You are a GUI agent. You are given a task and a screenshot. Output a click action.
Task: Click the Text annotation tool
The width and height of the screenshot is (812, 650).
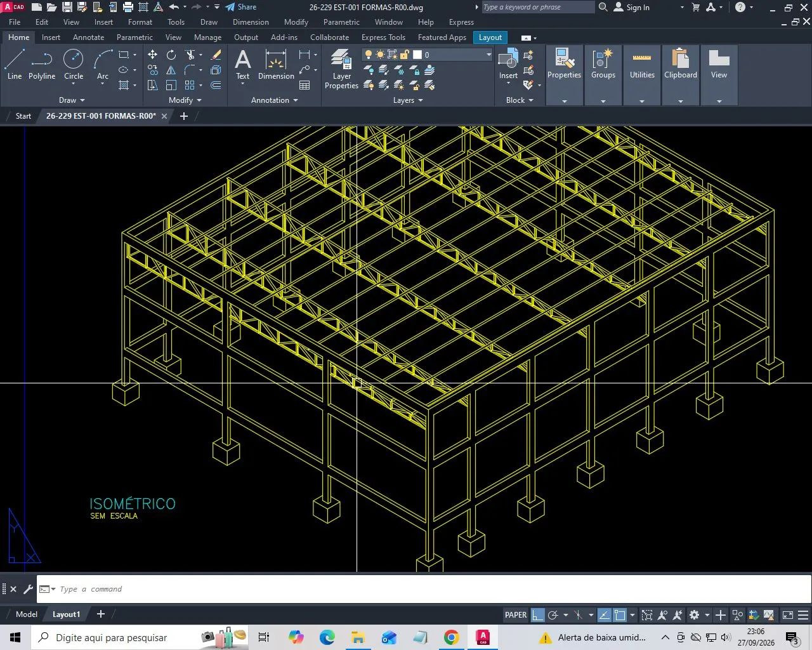[243, 65]
